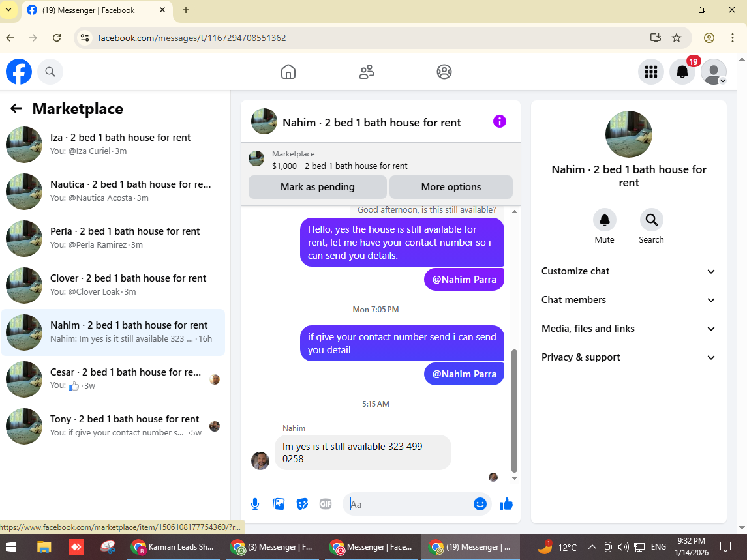The image size is (747, 560).
Task: View site information icon in address bar
Action: 85,38
